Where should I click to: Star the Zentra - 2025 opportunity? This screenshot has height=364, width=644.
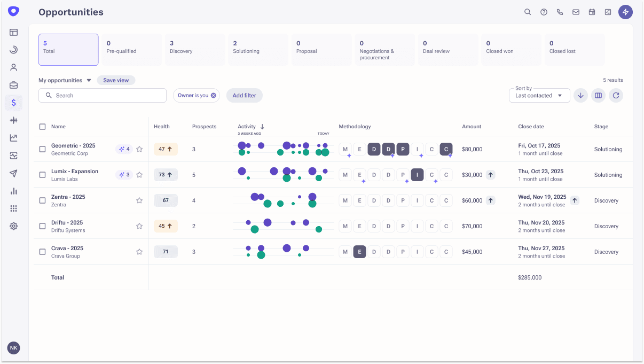click(x=139, y=200)
